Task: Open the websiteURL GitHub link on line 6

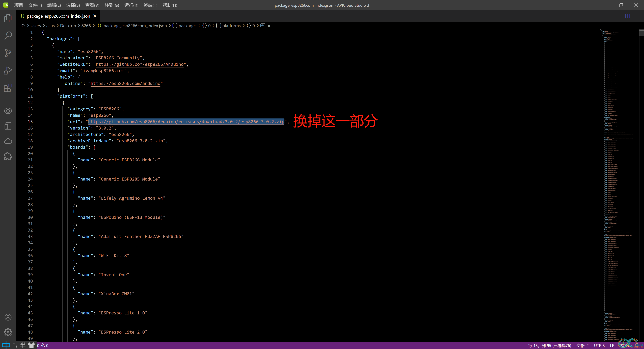Action: coord(140,64)
